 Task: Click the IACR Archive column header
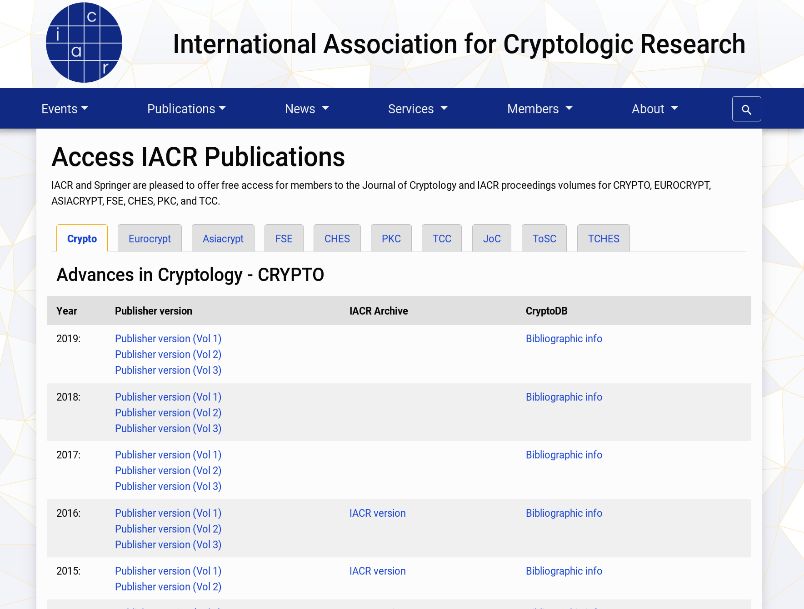point(378,311)
